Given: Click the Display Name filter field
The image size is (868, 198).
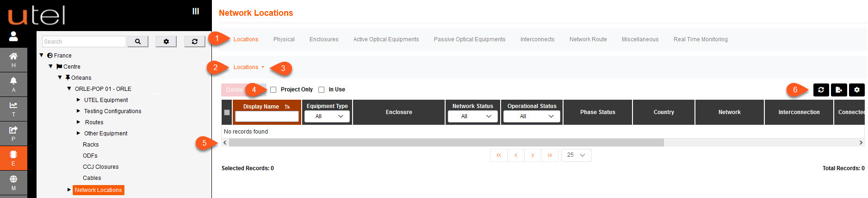Looking at the screenshot, I should (x=267, y=116).
